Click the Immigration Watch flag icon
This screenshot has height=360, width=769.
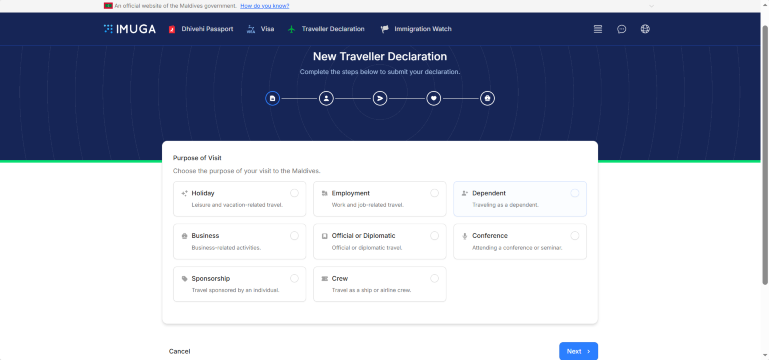tap(385, 29)
